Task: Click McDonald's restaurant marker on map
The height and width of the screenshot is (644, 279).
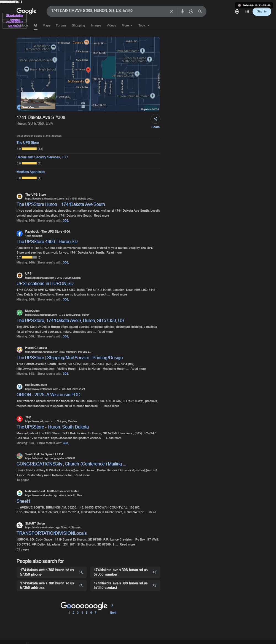Action: 87,81
